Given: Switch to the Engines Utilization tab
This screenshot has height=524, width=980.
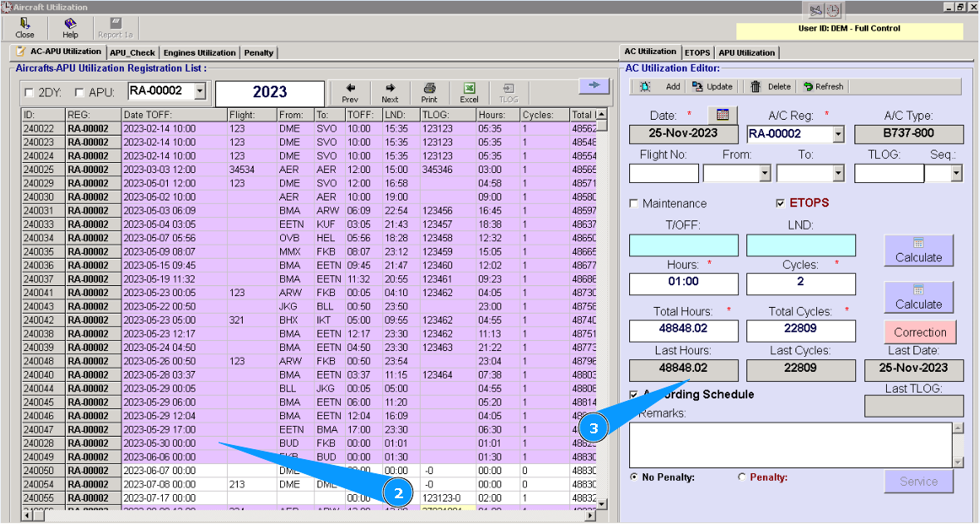Looking at the screenshot, I should coord(199,52).
